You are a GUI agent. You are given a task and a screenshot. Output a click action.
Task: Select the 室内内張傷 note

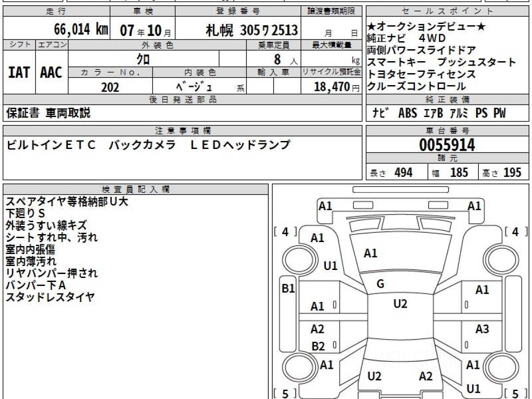tap(30, 249)
